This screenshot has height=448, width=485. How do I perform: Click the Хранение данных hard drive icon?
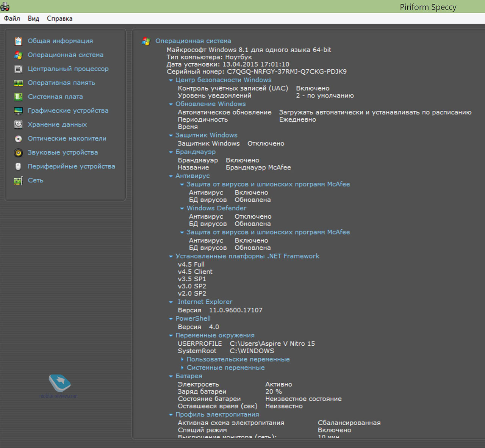pos(18,125)
